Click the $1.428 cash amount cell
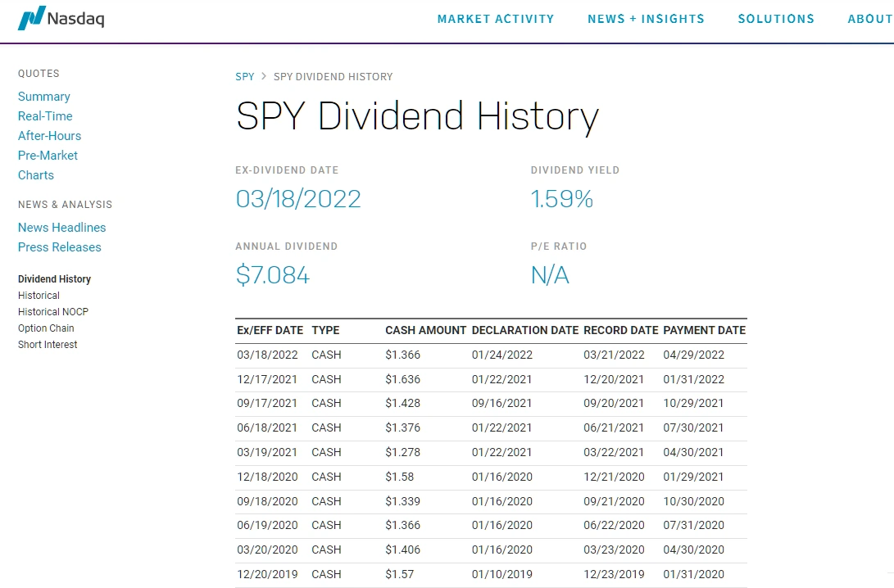The width and height of the screenshot is (894, 588). pos(402,404)
